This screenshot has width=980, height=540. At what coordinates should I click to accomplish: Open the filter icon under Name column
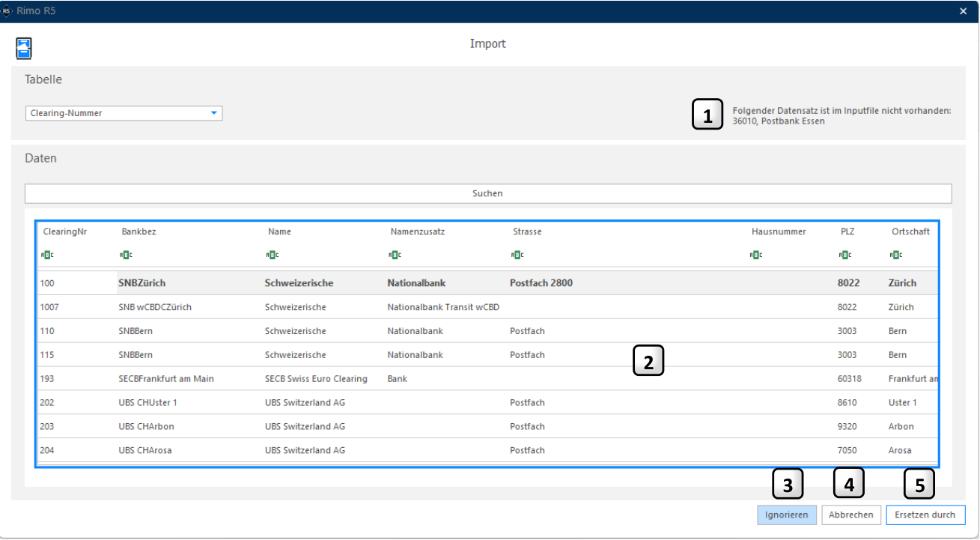[272, 255]
